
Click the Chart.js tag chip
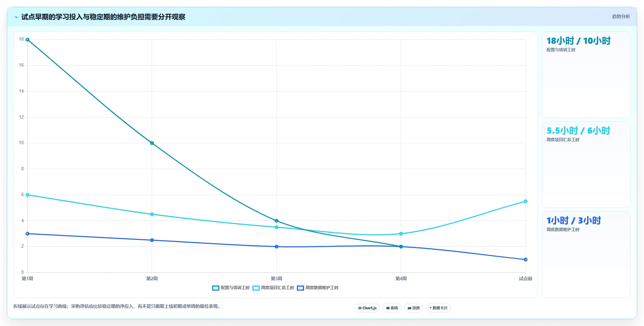(367, 308)
